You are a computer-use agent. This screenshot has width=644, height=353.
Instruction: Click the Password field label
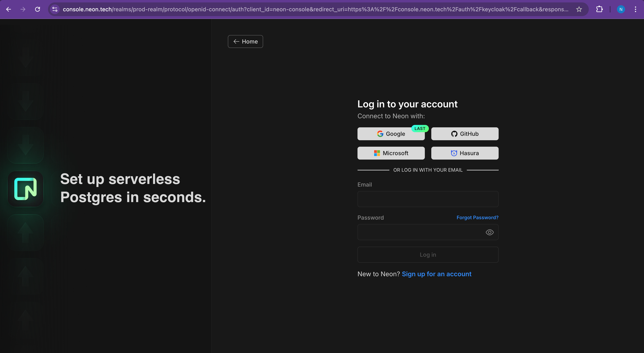point(371,218)
